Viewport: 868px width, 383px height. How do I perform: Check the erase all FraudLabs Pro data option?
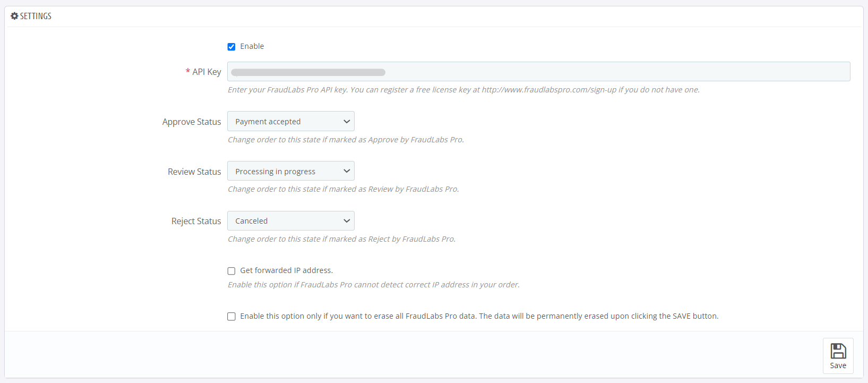[x=231, y=316]
